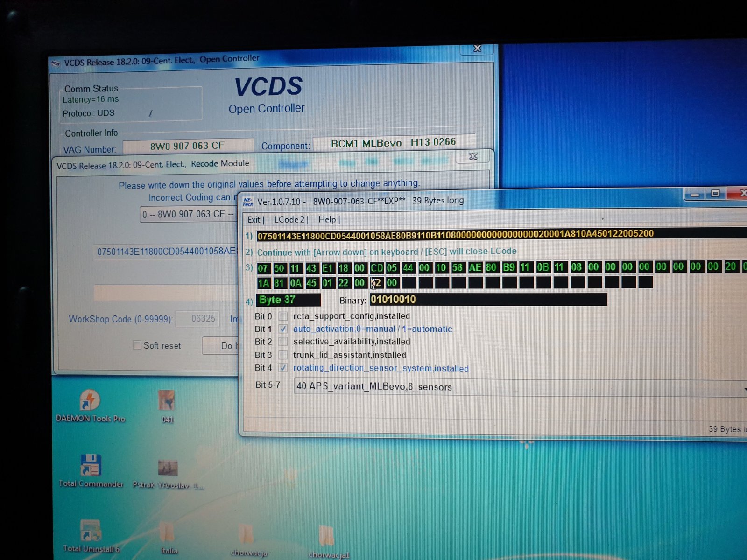The height and width of the screenshot is (560, 747).
Task: Open the chorwacja1 desktop folder
Action: click(x=328, y=541)
